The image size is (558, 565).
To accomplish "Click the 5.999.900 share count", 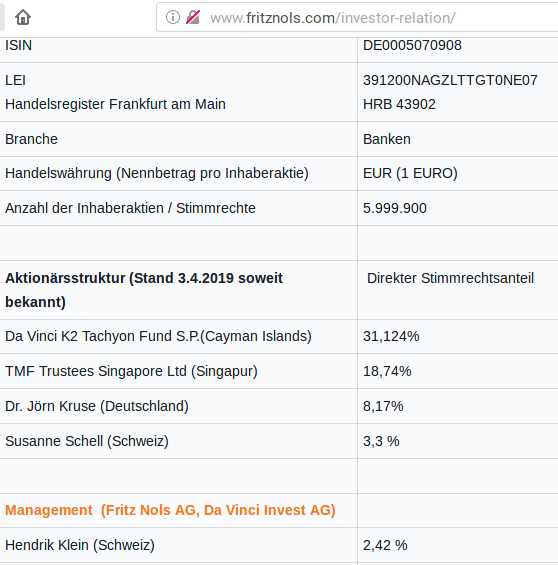I will click(x=394, y=208).
